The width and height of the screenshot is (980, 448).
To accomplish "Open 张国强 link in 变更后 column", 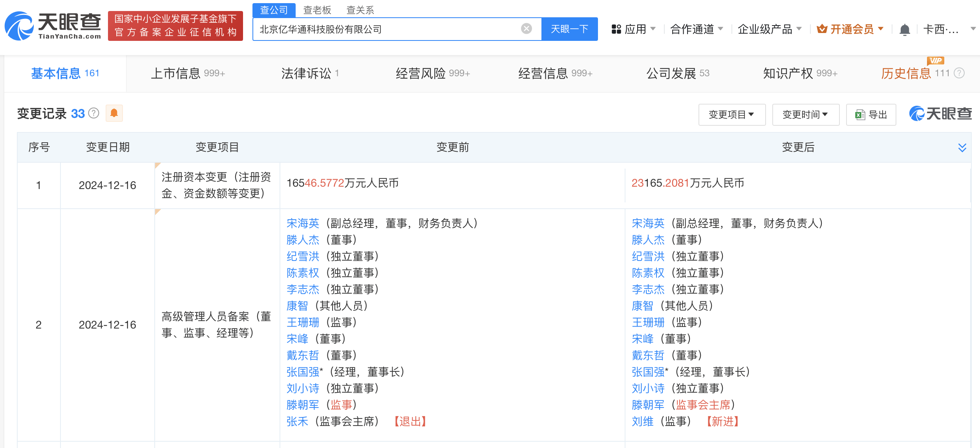I will click(x=648, y=372).
